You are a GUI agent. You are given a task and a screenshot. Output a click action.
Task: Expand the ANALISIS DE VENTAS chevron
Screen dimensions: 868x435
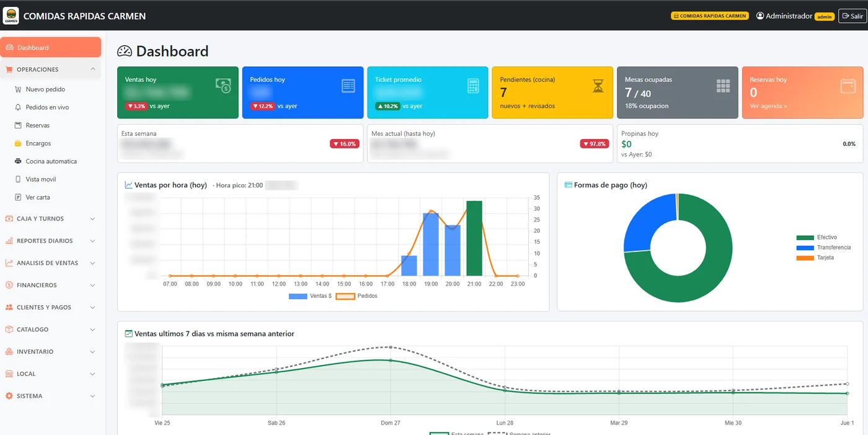tap(92, 263)
